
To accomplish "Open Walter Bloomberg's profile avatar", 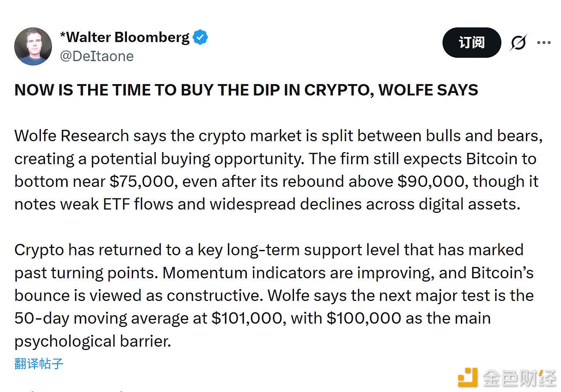I will coord(33,46).
